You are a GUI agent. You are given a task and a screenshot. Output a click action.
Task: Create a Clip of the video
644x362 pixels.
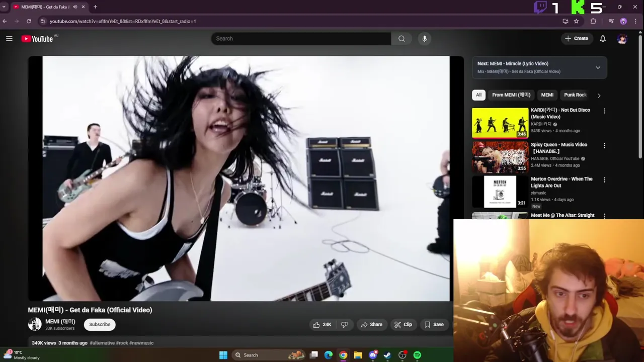tap(403, 324)
